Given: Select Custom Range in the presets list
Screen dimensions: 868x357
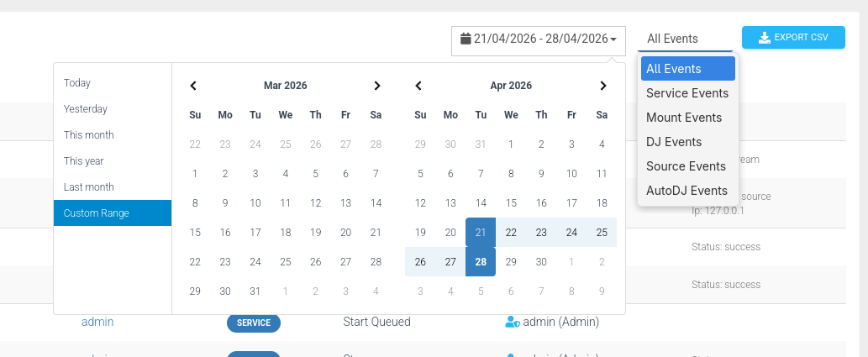Looking at the screenshot, I should point(97,213).
